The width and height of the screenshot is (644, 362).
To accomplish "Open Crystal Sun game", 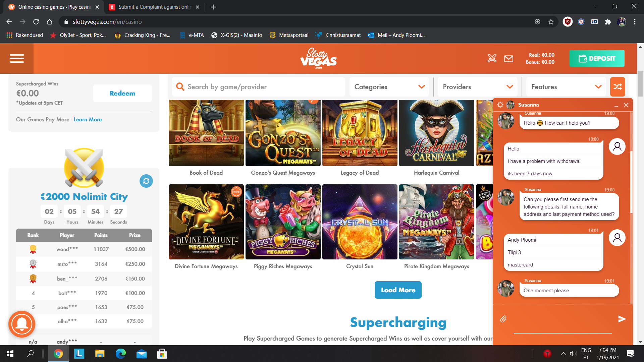I will [360, 222].
